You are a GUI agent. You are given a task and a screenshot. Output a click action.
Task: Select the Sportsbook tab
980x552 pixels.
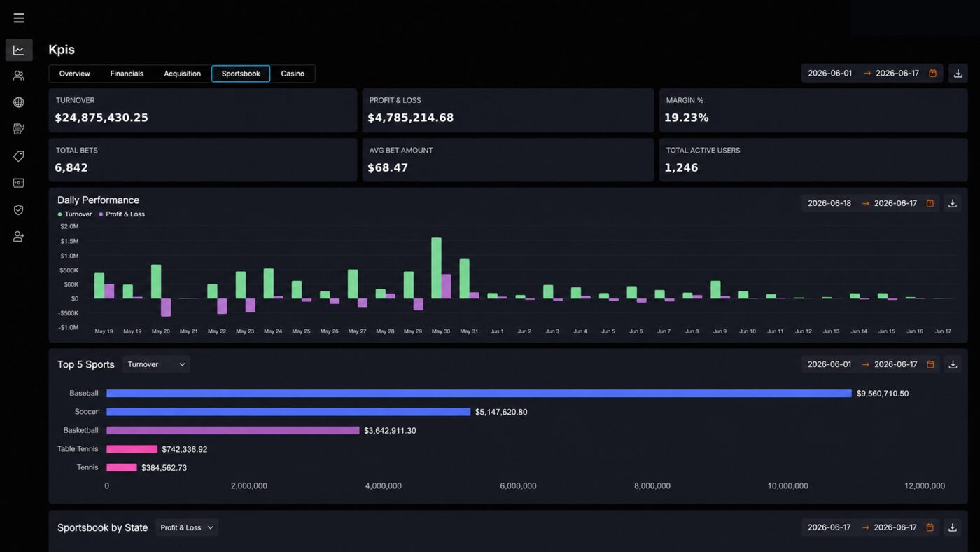(241, 74)
